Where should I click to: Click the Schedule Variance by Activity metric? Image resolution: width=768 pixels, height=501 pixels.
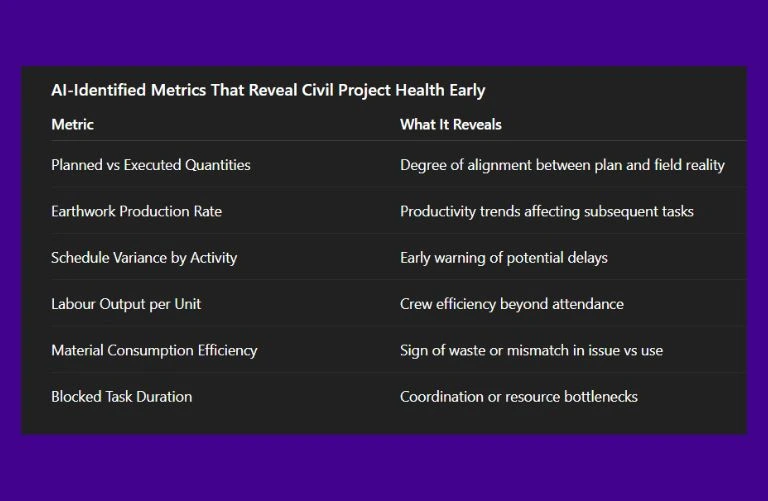pyautogui.click(x=144, y=258)
